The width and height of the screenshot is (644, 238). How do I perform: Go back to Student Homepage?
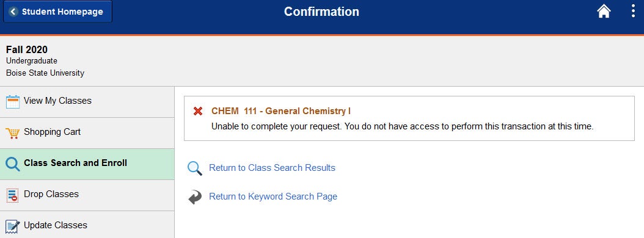pyautogui.click(x=57, y=12)
